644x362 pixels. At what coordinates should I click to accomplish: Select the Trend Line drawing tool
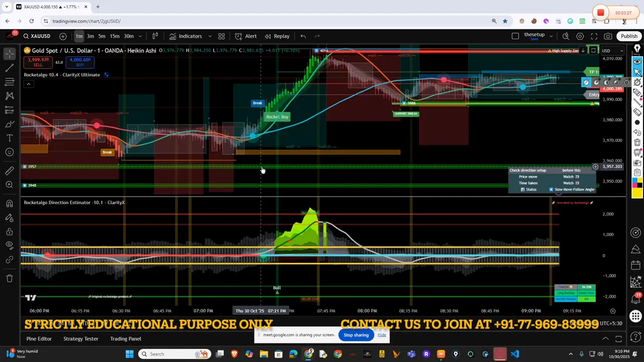pyautogui.click(x=9, y=68)
